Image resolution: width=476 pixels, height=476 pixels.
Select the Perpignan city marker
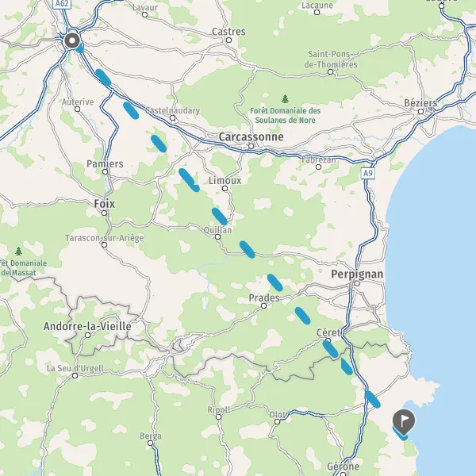tap(357, 283)
